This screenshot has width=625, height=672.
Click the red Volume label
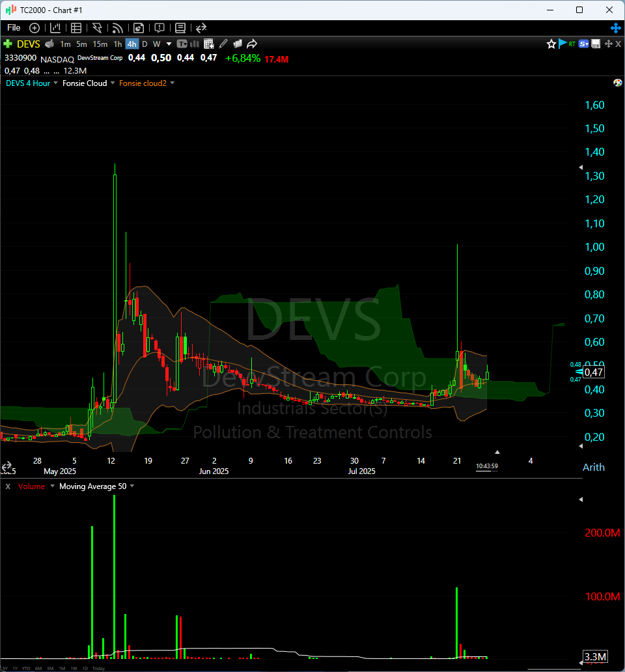point(31,486)
